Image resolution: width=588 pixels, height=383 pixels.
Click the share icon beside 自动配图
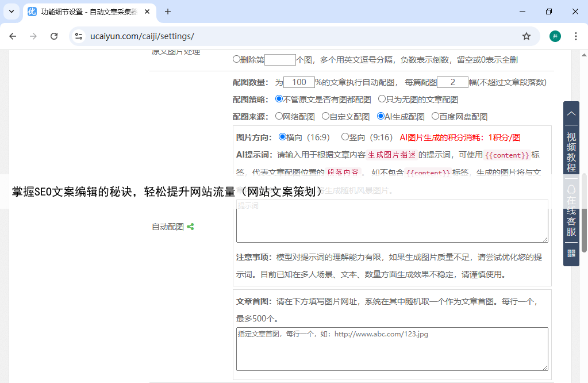point(190,227)
